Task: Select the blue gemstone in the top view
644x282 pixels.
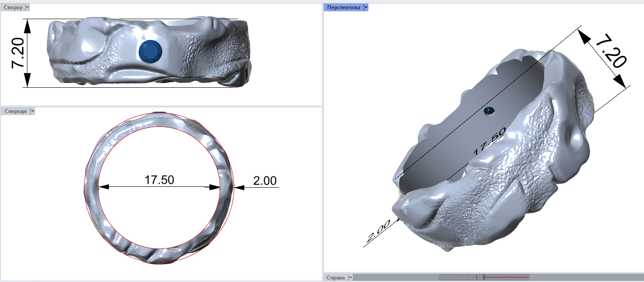Action: (151, 51)
